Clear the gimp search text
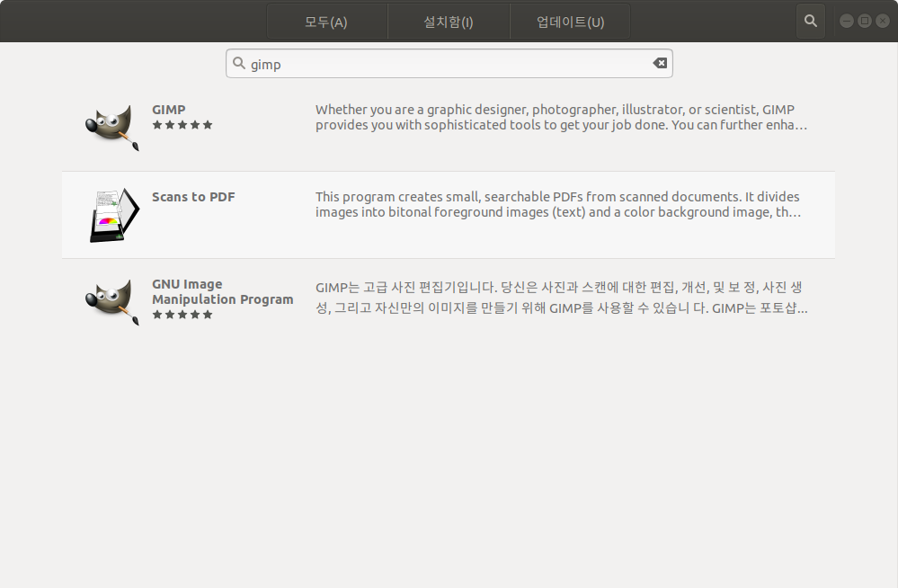Image resolution: width=898 pixels, height=588 pixels. (x=660, y=63)
